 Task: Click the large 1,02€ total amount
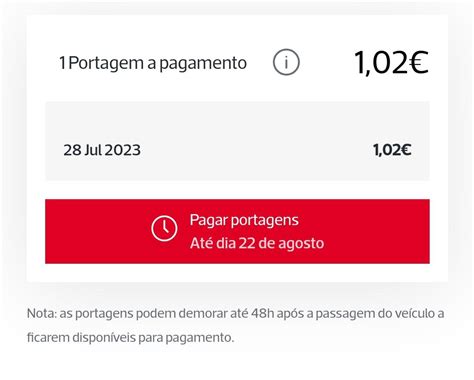(x=391, y=63)
